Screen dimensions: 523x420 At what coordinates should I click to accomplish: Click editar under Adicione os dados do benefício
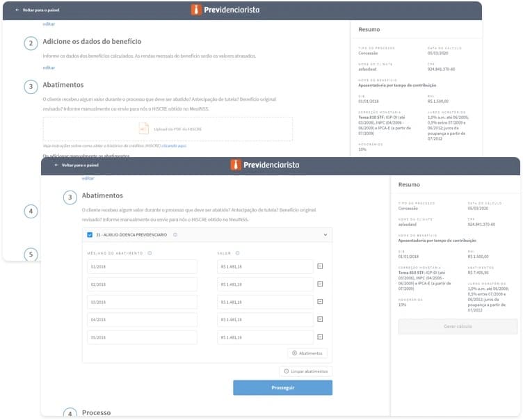(x=49, y=67)
